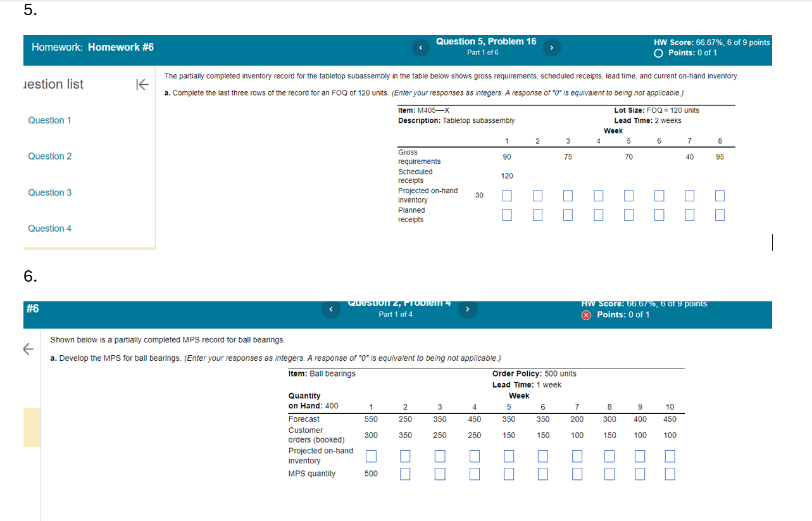
Task: Click scheduled receipts value 120 in week 1
Action: tap(507, 176)
